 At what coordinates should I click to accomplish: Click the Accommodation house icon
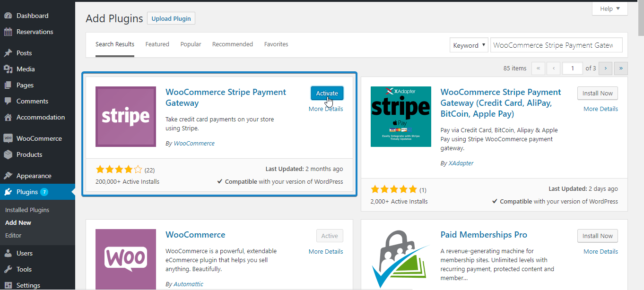8,117
